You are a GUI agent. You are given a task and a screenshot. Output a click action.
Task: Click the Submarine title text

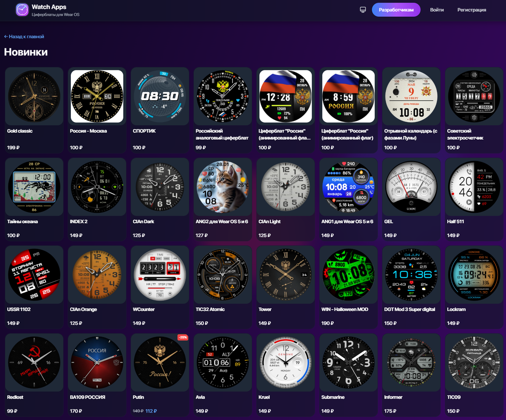point(333,397)
